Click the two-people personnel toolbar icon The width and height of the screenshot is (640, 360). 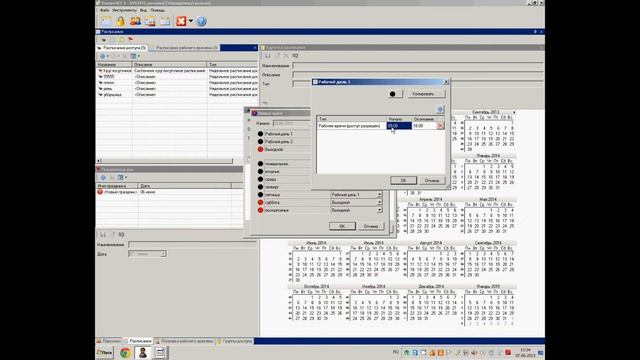135,21
